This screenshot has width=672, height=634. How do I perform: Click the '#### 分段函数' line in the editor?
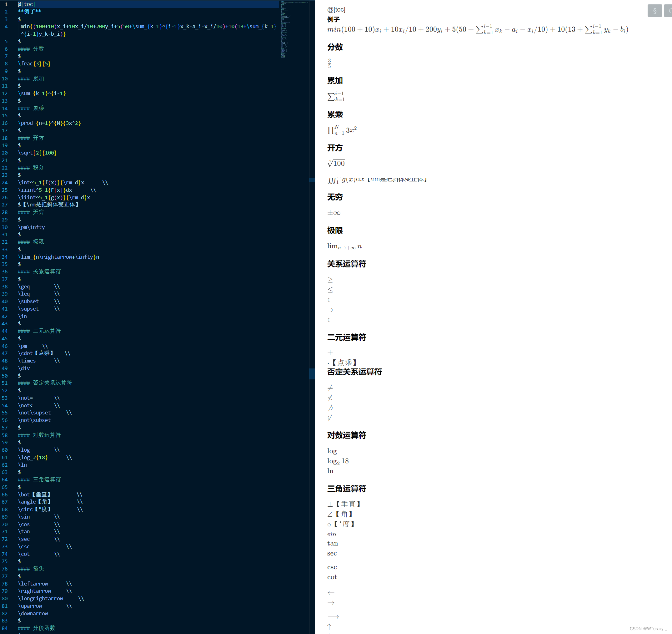[37, 628]
